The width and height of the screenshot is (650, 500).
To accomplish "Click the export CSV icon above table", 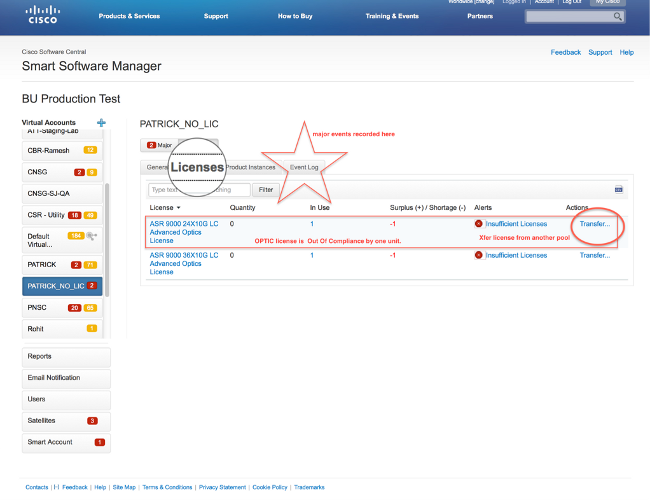I will point(619,189).
